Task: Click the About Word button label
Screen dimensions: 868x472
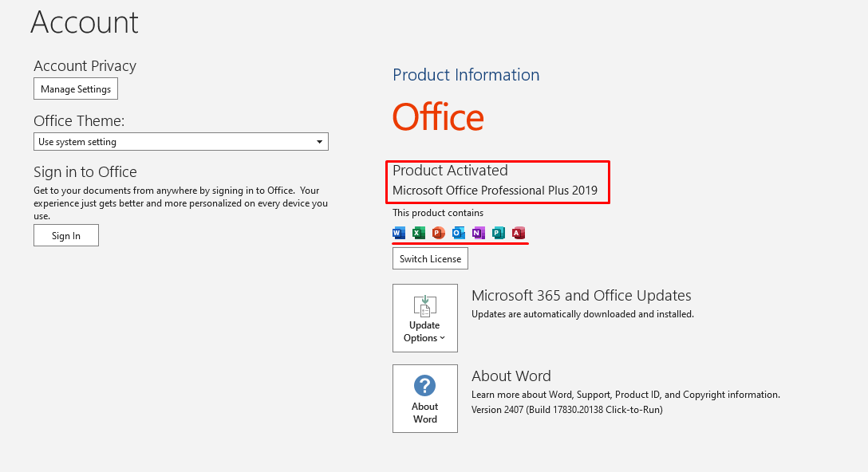Action: pos(424,413)
